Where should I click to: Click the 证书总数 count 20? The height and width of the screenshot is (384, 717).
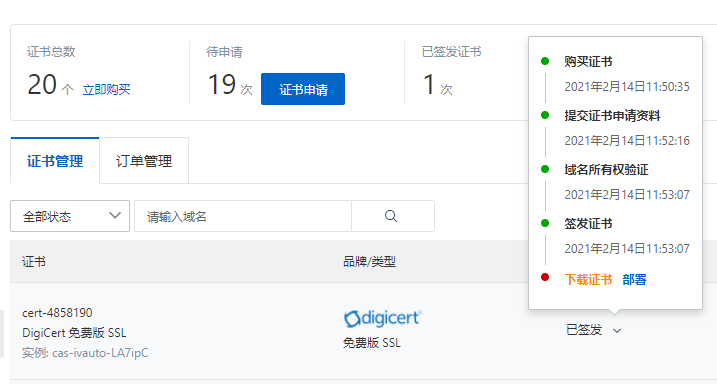(42, 85)
